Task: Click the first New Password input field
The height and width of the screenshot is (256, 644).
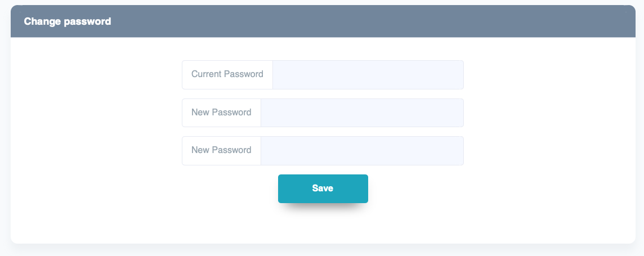Action: (362, 113)
